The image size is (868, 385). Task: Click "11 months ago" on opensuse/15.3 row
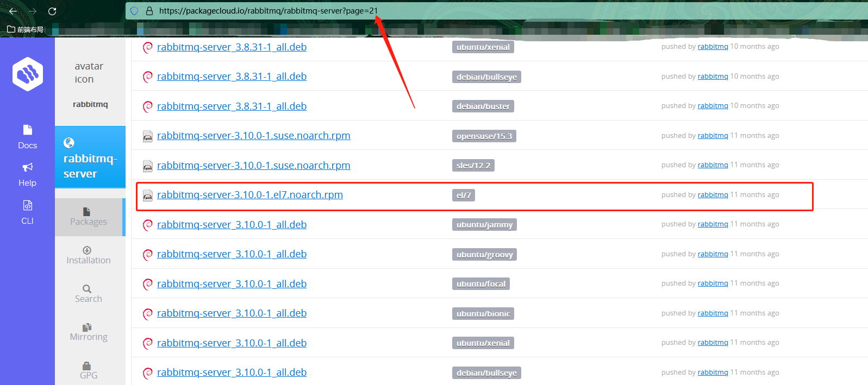pyautogui.click(x=754, y=136)
